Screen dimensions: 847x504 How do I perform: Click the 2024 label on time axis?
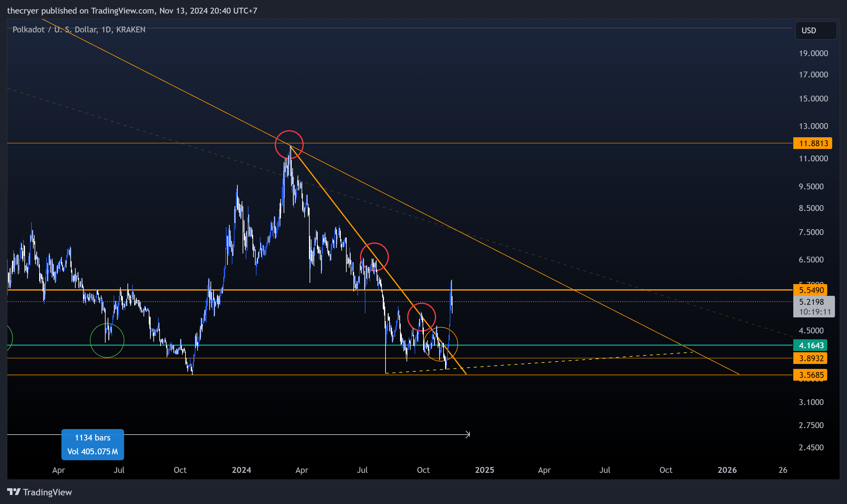[x=241, y=470]
